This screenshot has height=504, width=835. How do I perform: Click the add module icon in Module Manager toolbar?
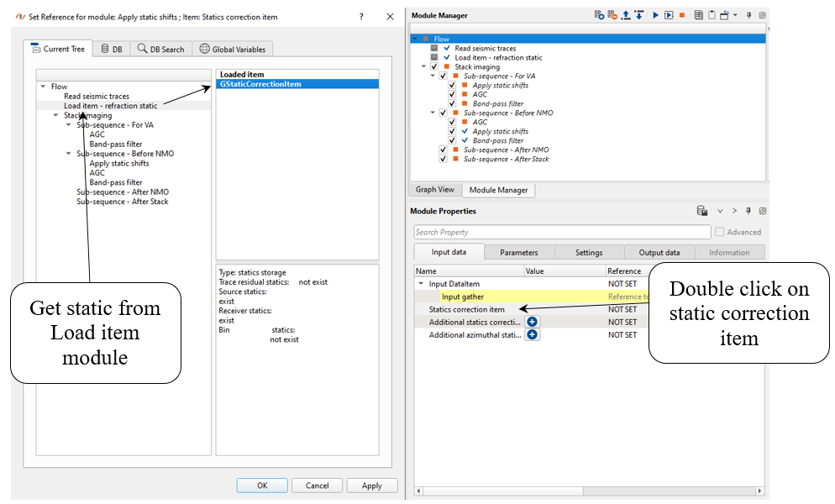click(x=599, y=15)
